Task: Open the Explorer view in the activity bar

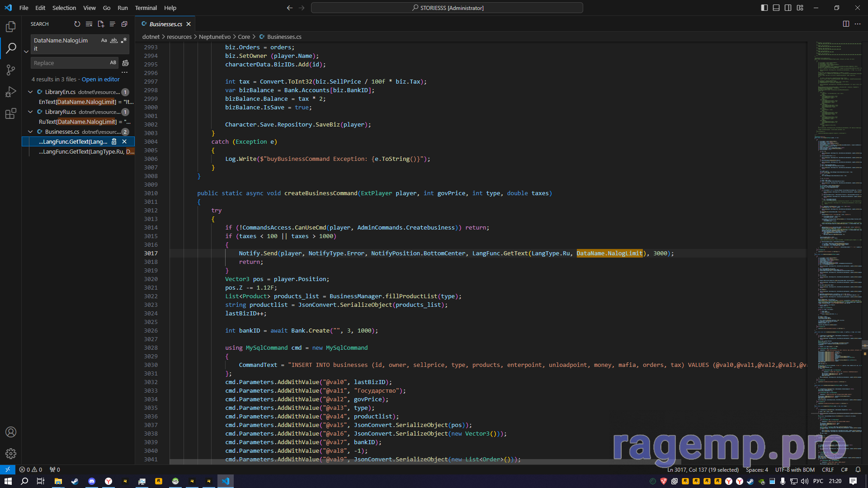Action: [11, 27]
